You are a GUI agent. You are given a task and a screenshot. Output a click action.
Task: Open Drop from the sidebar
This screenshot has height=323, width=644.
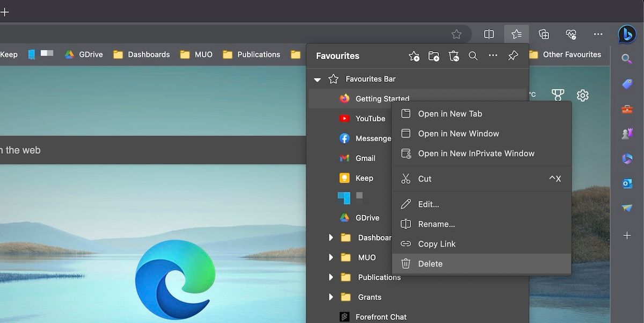[627, 209]
